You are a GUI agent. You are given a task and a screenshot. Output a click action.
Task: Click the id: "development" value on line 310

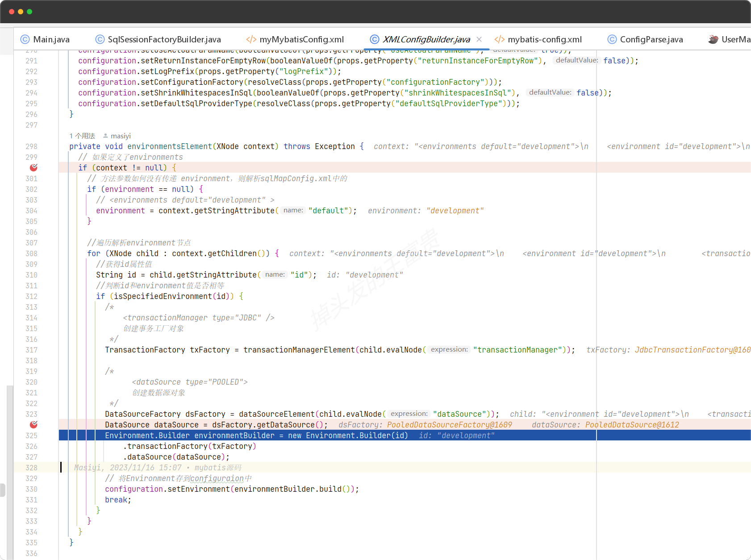point(365,275)
